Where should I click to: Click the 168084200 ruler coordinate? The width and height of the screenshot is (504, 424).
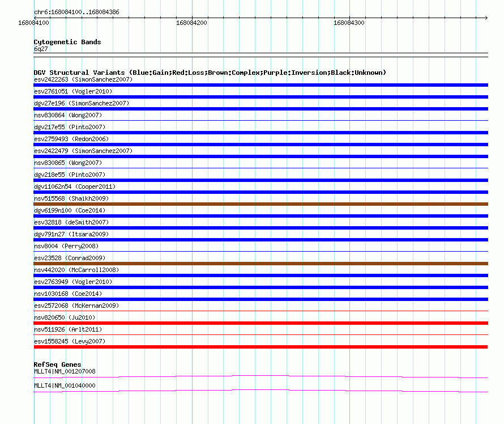tap(191, 23)
